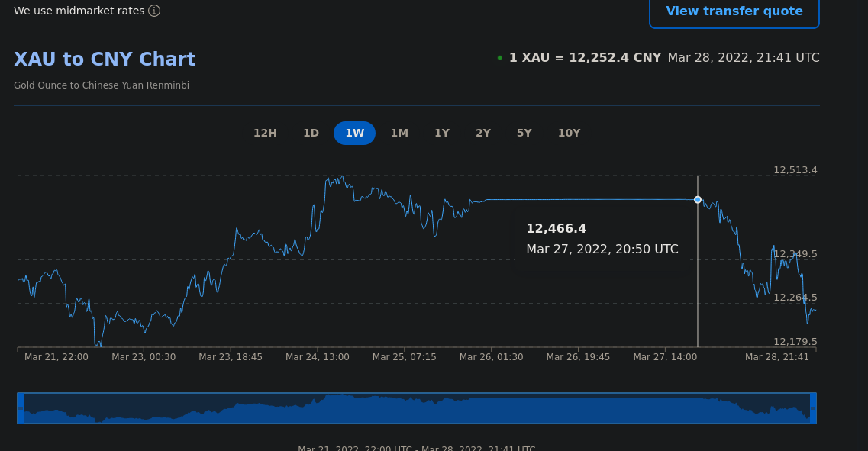Show the 1Y chart range
This screenshot has height=451, width=868.
442,133
